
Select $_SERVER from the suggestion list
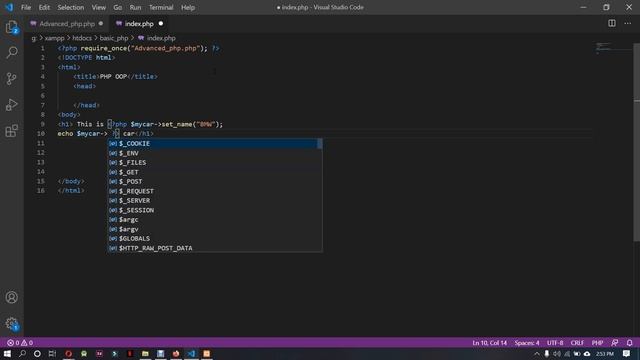pyautogui.click(x=213, y=200)
